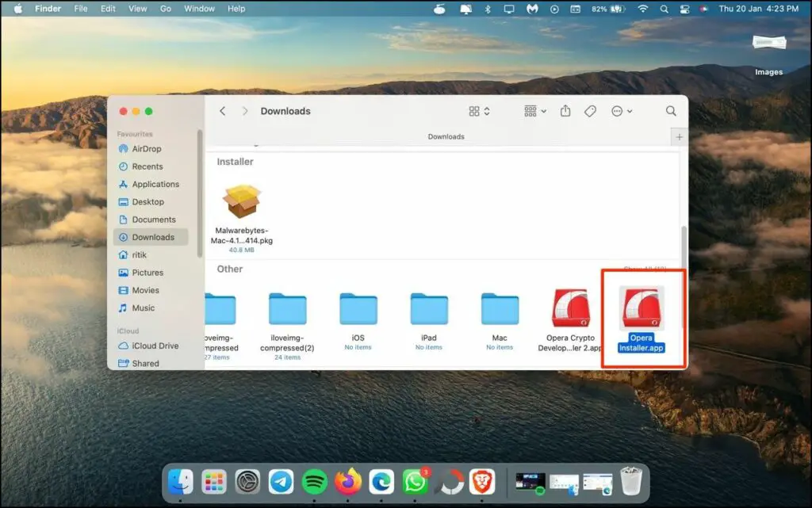Select Downloads in the Finder sidebar
Viewport: 812px width, 508px height.
click(x=150, y=237)
